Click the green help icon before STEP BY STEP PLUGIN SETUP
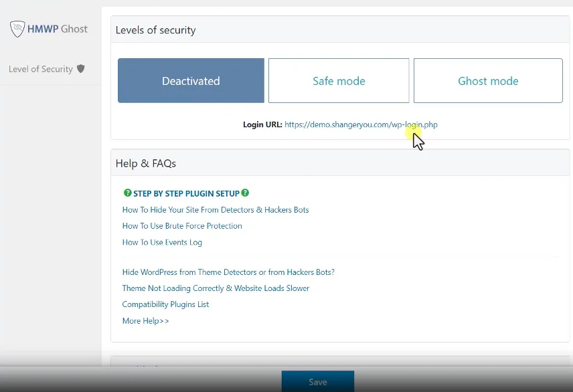The width and height of the screenshot is (573, 392). pyautogui.click(x=127, y=193)
